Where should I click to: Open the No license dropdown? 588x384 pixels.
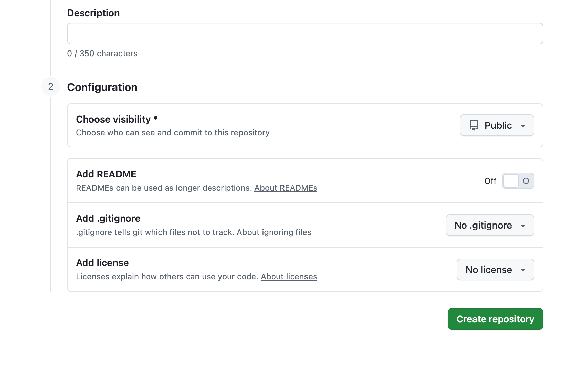(x=495, y=270)
